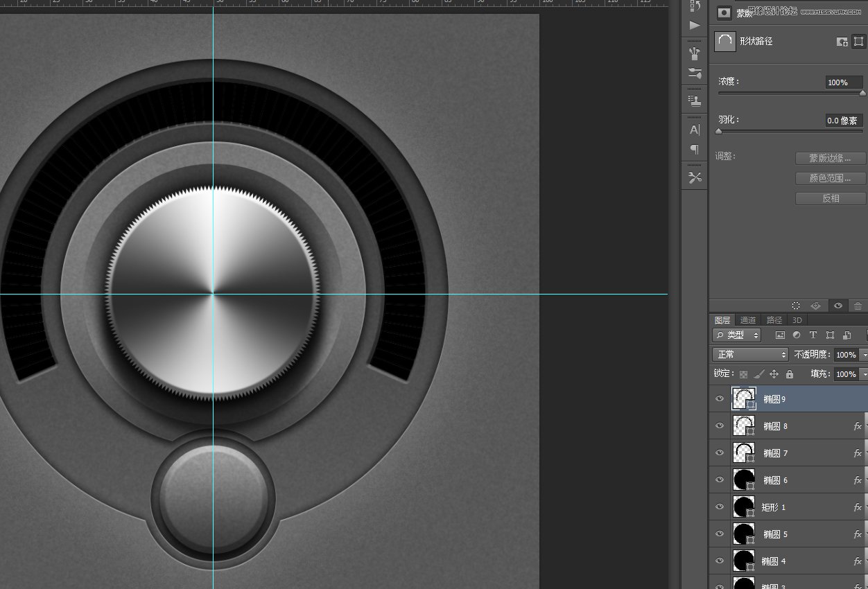Image resolution: width=868 pixels, height=589 pixels.
Task: Switch to the 路径 tab
Action: [x=774, y=320]
